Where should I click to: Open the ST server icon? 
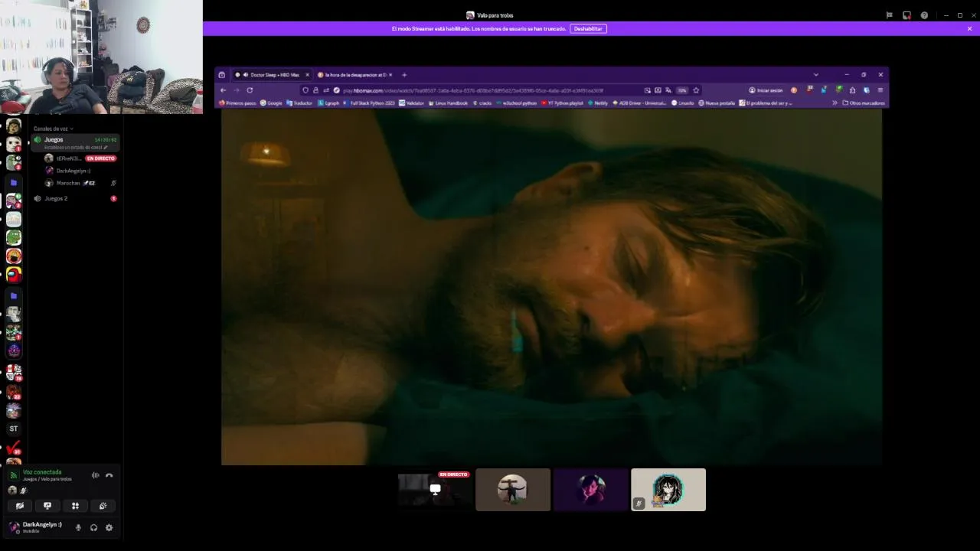click(x=14, y=429)
